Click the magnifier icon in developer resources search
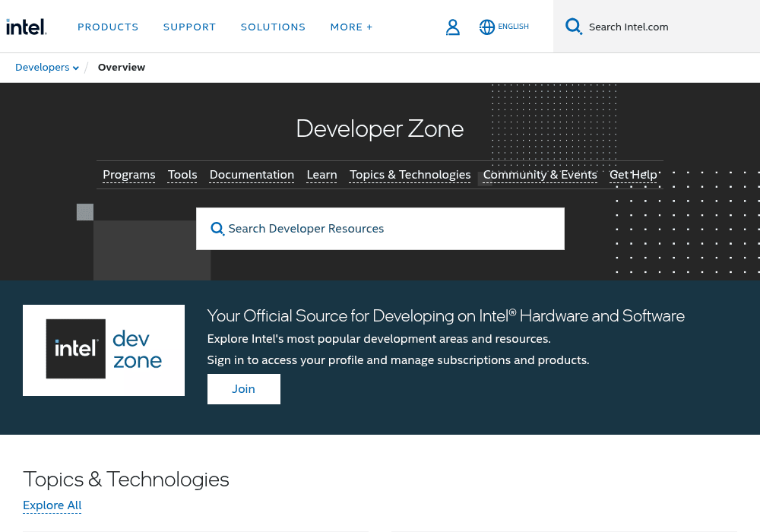Viewport: 760px width, 532px height. click(217, 229)
